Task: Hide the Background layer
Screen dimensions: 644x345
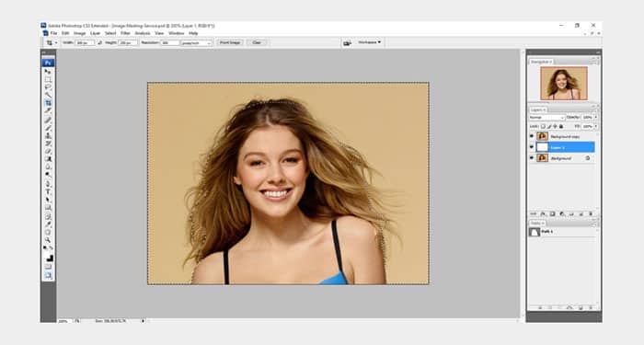Action: pos(532,158)
